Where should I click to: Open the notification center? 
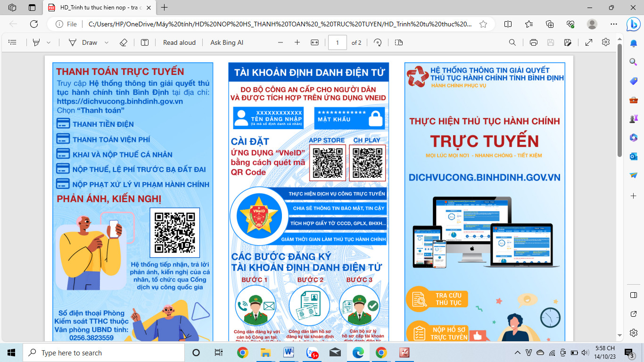pos(630,353)
